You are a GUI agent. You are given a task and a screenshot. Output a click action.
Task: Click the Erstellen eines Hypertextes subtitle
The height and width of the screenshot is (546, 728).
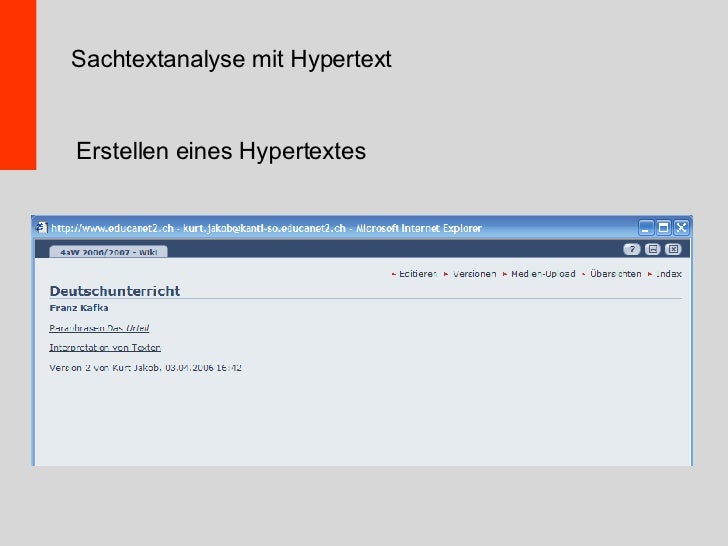point(221,151)
